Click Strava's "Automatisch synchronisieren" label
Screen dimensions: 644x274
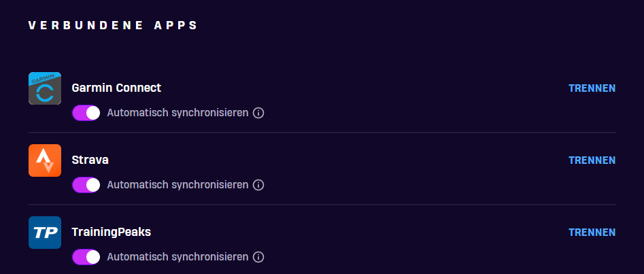click(x=177, y=185)
